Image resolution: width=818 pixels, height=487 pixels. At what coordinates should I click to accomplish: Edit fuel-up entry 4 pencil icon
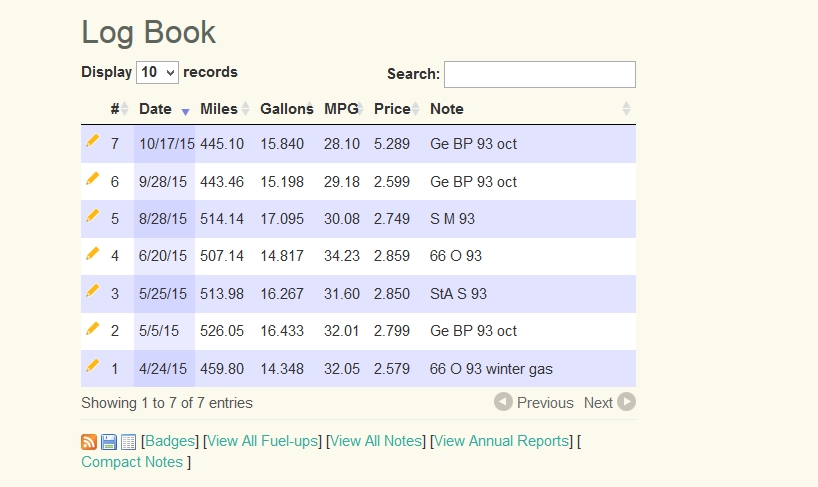pyautogui.click(x=92, y=253)
